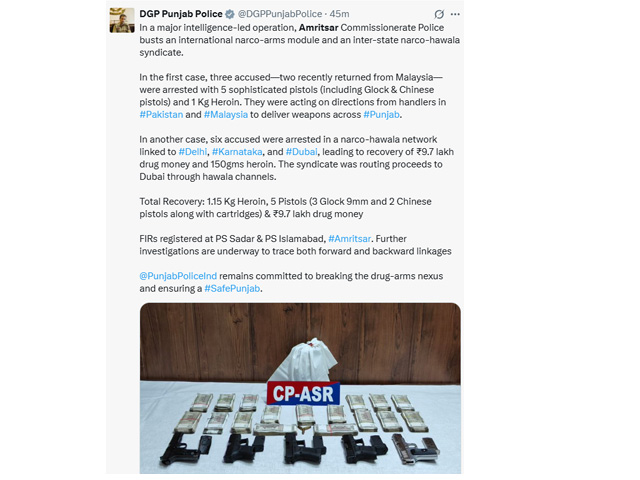Click the Grok icon on the tweet
640x480 pixels.
tap(439, 14)
